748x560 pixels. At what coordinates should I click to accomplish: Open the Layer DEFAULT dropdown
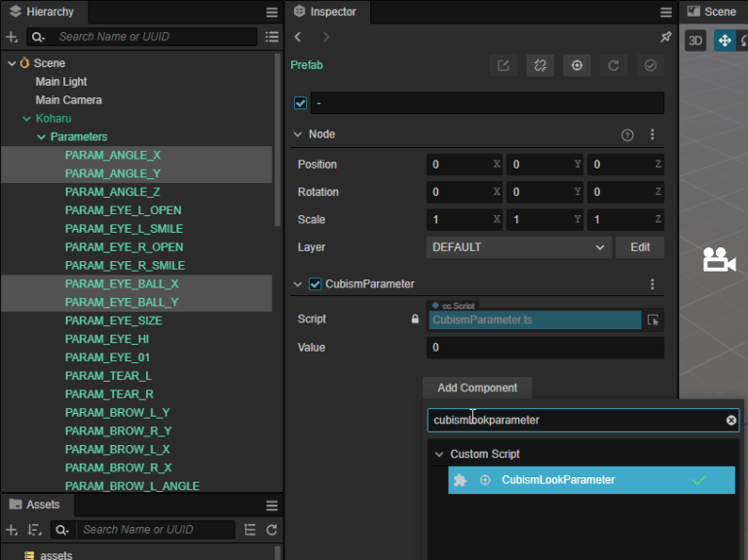point(518,247)
